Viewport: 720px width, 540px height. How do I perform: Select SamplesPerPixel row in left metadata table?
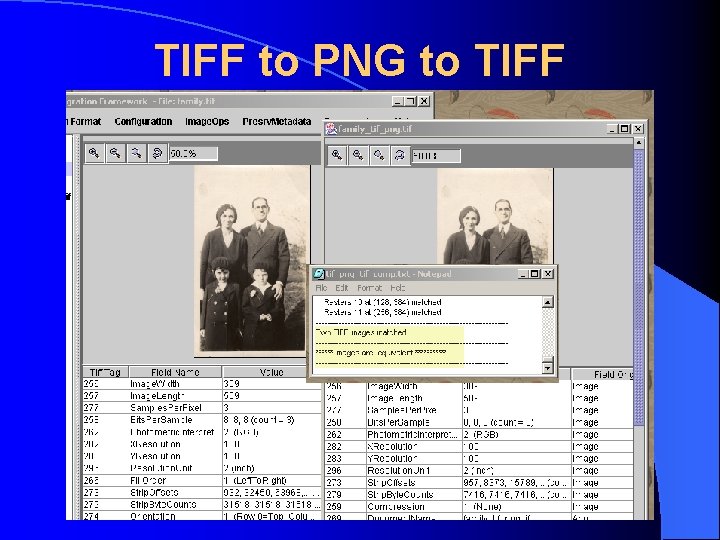(x=202, y=408)
